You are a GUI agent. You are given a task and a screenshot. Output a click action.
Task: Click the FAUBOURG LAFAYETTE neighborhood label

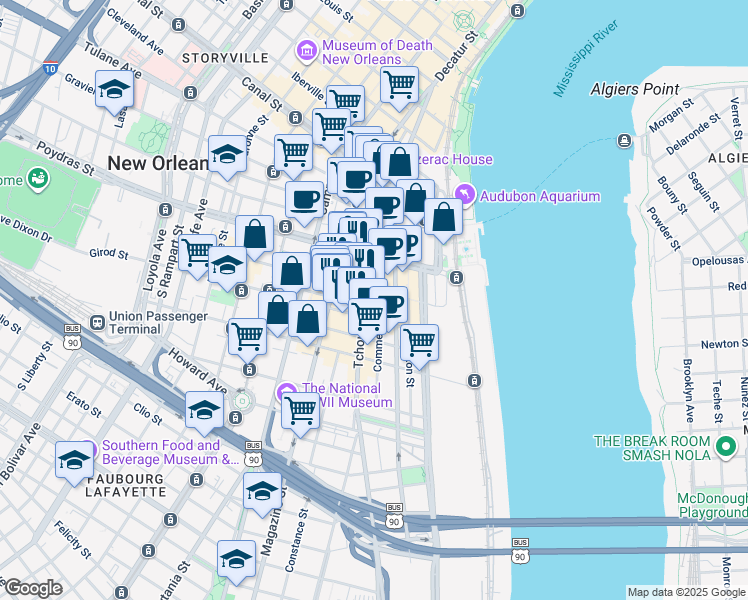point(125,486)
